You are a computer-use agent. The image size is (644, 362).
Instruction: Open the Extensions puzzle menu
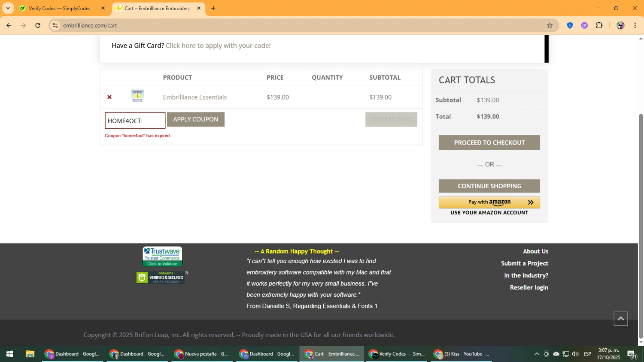click(x=599, y=25)
